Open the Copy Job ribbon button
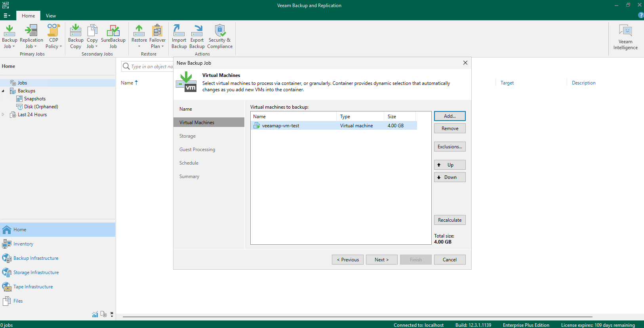The width and height of the screenshot is (644, 328). (92, 36)
